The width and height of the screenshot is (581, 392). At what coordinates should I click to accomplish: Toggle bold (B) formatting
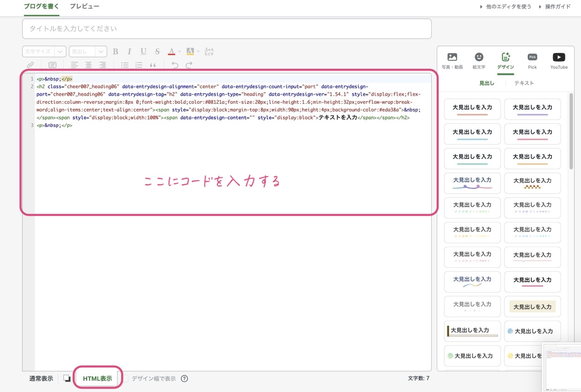115,51
